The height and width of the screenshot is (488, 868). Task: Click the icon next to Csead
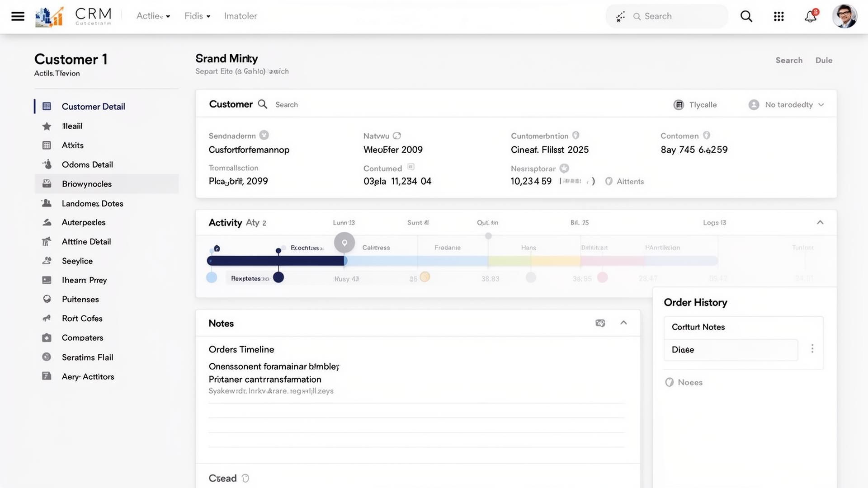tap(245, 478)
